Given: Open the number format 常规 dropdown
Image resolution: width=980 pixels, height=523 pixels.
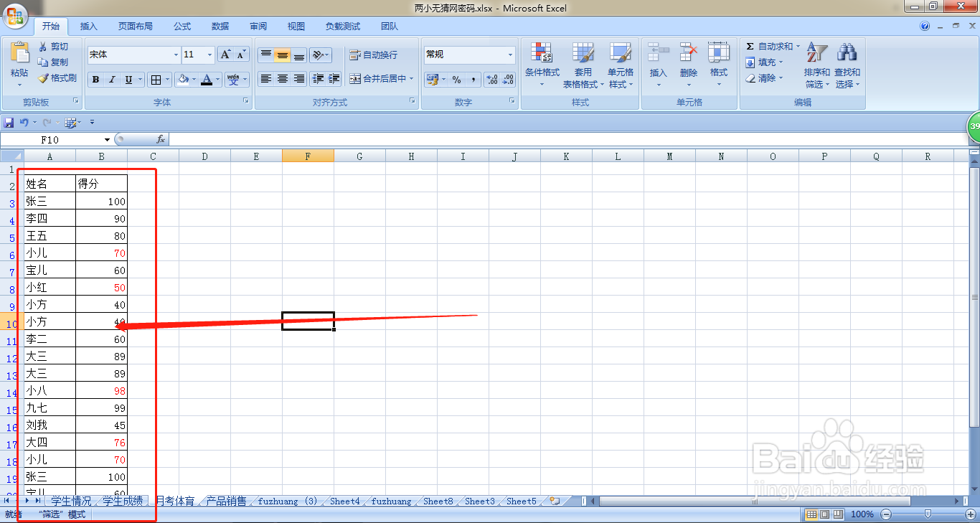Looking at the screenshot, I should [x=511, y=55].
